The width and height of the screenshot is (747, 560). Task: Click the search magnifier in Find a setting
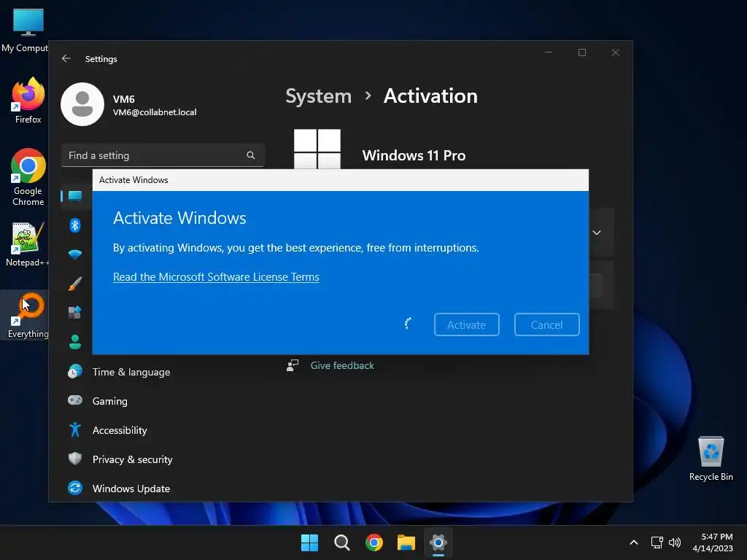(251, 155)
